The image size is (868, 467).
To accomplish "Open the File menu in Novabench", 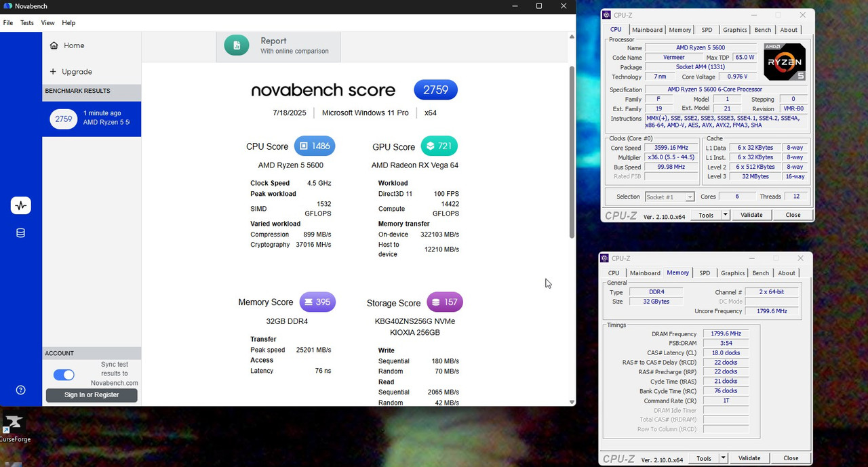I will [8, 23].
